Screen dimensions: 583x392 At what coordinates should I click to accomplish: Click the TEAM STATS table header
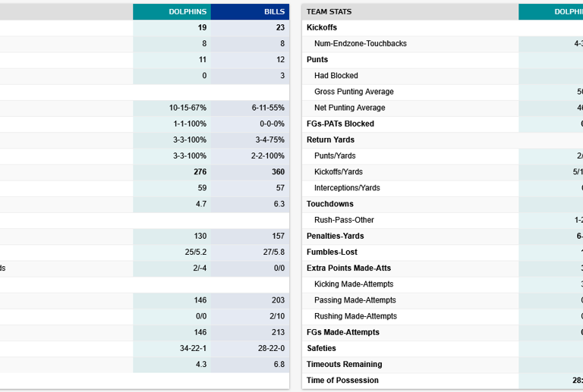tap(329, 12)
